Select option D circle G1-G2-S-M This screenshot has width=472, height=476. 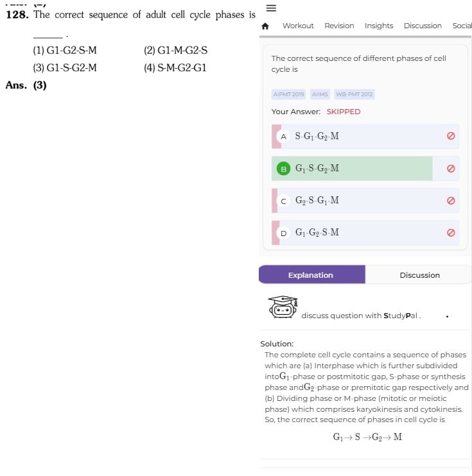283,233
